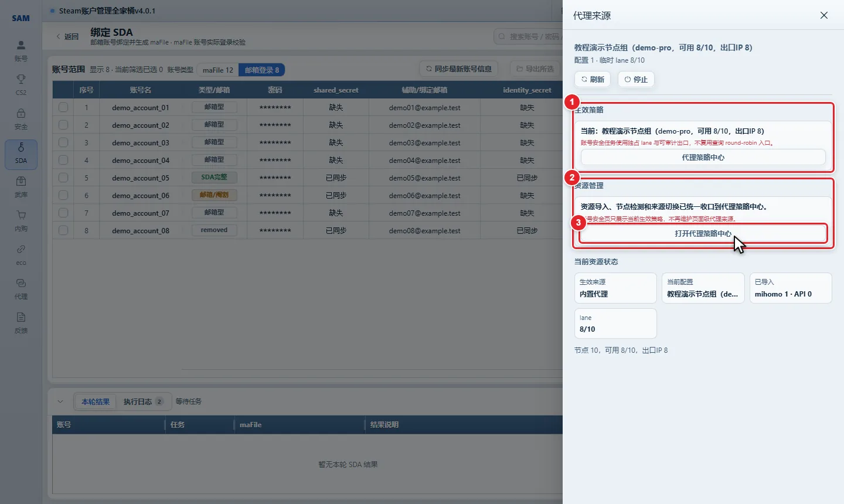Toggle the checkbox for demo_account_05
The width and height of the screenshot is (844, 504).
[63, 178]
